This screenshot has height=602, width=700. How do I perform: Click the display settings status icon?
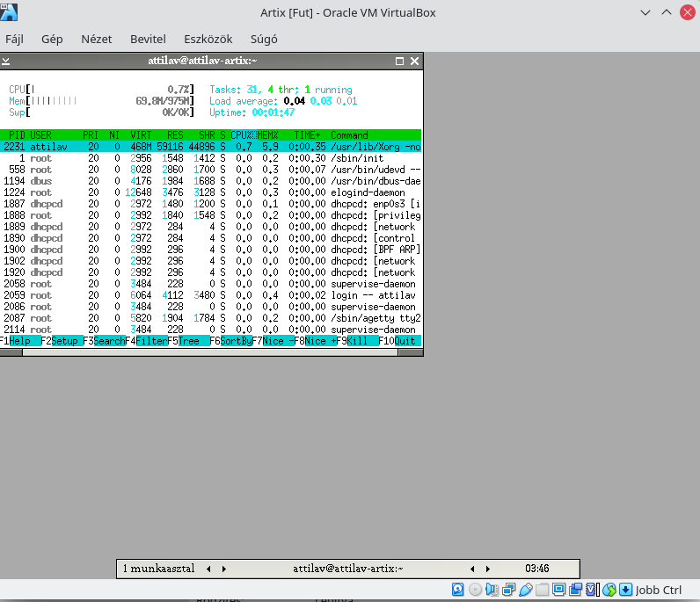pyautogui.click(x=559, y=590)
